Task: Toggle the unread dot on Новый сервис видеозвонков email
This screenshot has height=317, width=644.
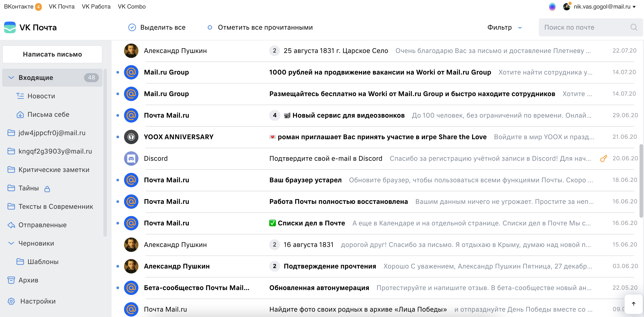Action: (x=118, y=115)
